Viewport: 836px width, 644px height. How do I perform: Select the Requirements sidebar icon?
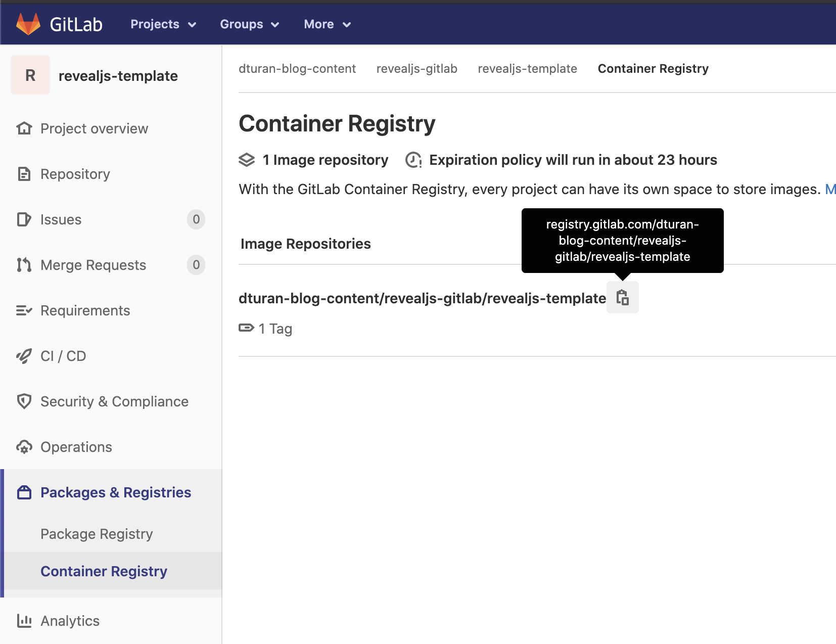24,310
